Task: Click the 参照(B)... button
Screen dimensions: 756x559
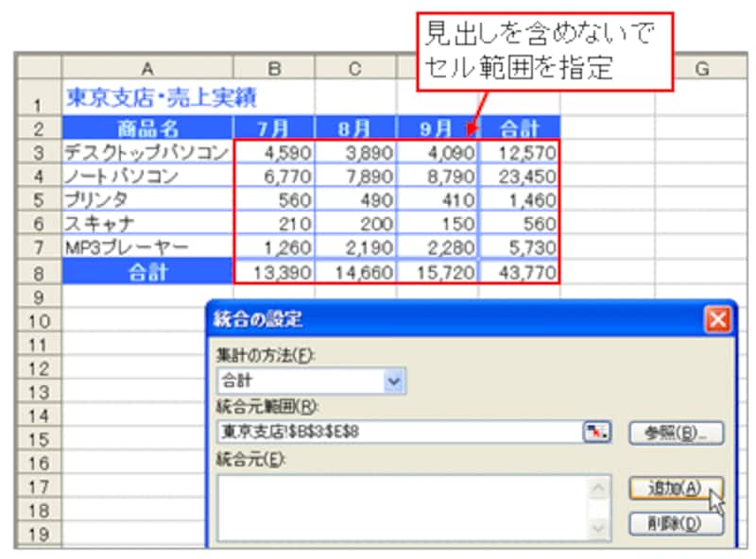Action: [676, 432]
